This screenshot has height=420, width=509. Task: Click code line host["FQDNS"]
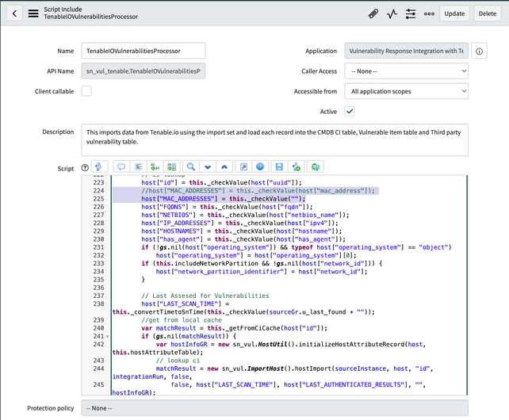coord(227,207)
